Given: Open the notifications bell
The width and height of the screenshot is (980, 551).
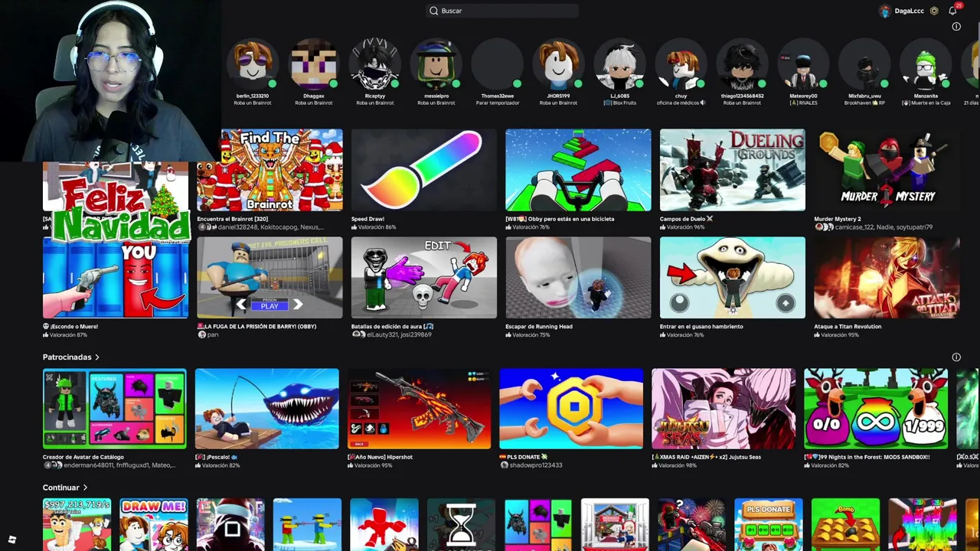Looking at the screenshot, I should coord(952,11).
